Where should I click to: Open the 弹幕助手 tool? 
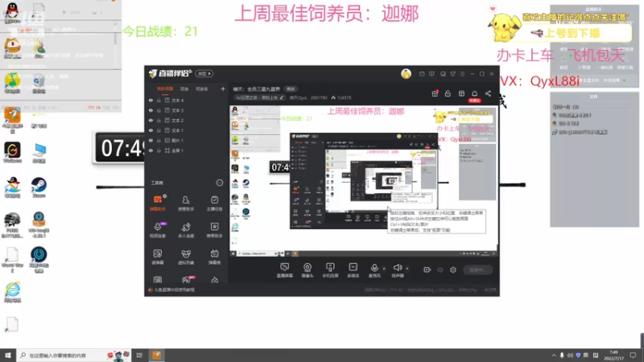point(158,203)
